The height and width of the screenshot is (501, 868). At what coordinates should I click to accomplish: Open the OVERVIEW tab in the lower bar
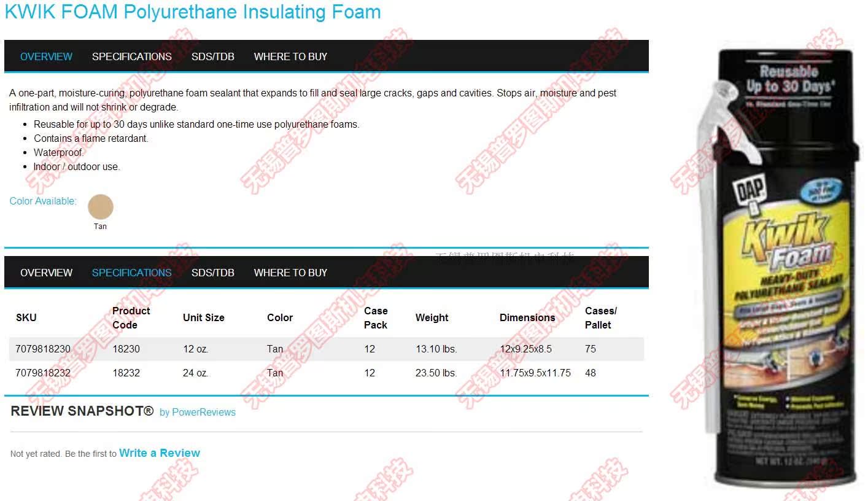(46, 273)
